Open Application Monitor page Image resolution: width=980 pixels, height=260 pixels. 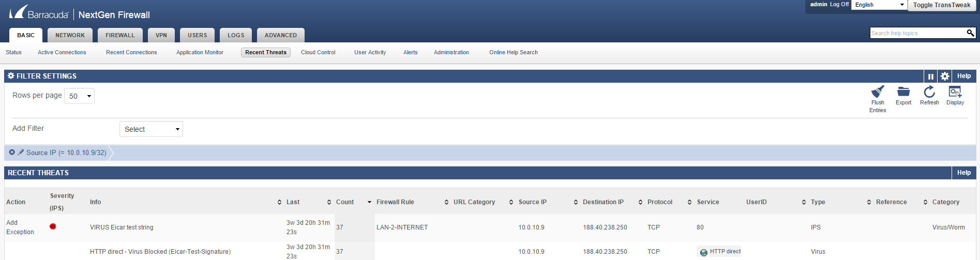pos(200,52)
